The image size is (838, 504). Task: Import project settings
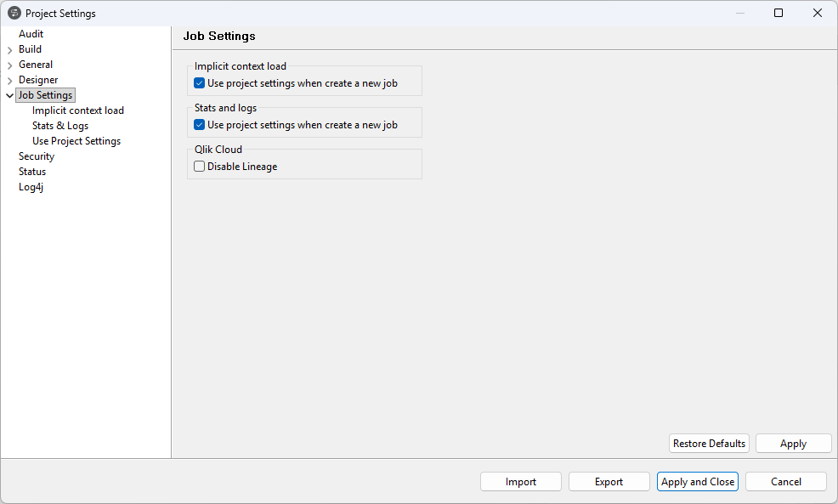point(520,481)
